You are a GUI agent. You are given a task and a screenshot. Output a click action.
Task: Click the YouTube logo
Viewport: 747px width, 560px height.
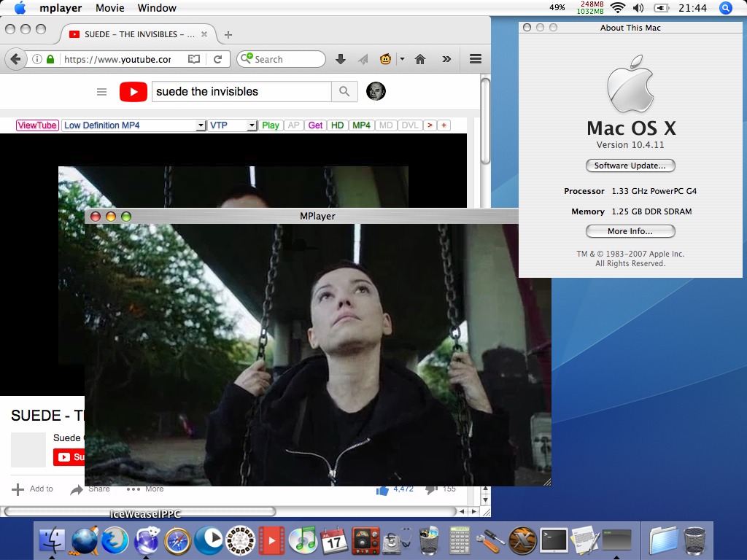pyautogui.click(x=133, y=91)
